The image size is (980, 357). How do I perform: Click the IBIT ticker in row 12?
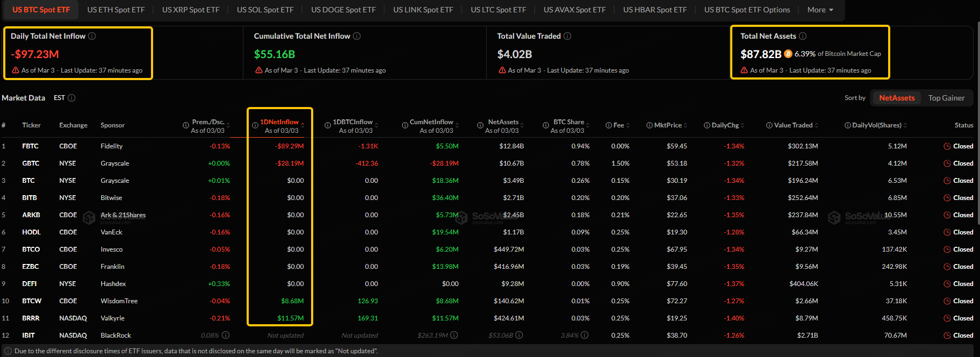tap(28, 335)
